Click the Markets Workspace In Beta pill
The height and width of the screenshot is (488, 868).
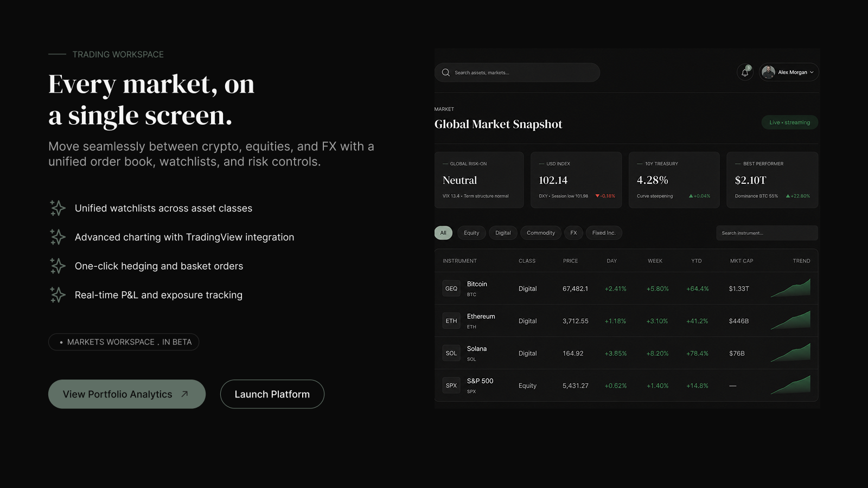tap(124, 342)
